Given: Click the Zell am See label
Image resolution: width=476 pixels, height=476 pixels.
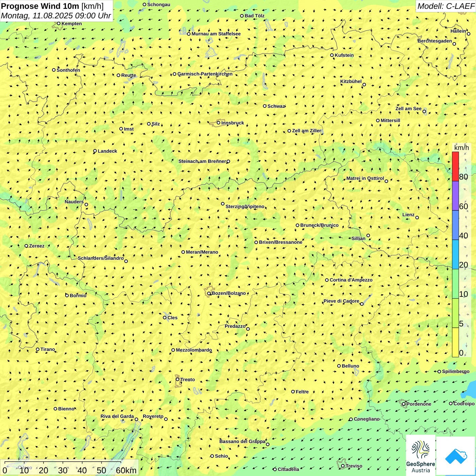Looking at the screenshot, I should pos(408,108).
